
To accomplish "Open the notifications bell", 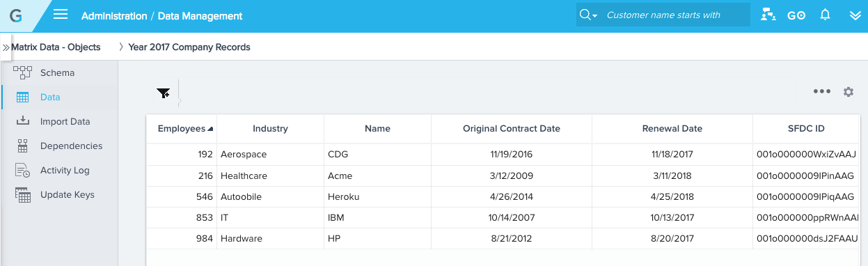I will click(x=825, y=15).
